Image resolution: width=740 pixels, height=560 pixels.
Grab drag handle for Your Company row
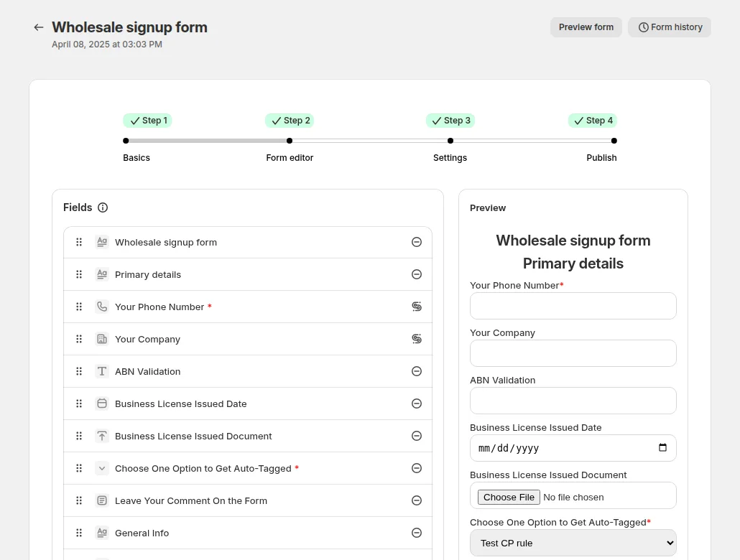tap(79, 339)
